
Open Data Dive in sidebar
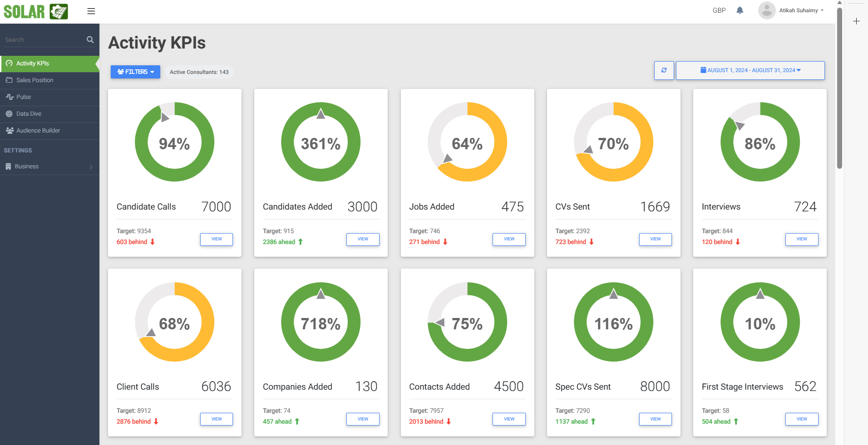(x=29, y=114)
